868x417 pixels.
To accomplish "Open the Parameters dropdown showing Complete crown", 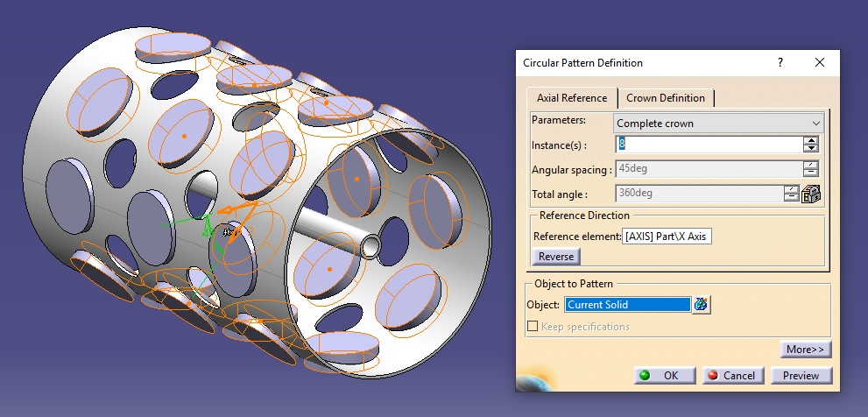I will pos(718,123).
